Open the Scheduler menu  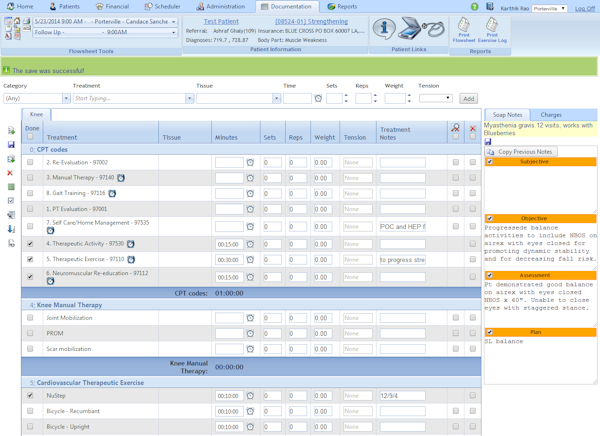point(162,7)
